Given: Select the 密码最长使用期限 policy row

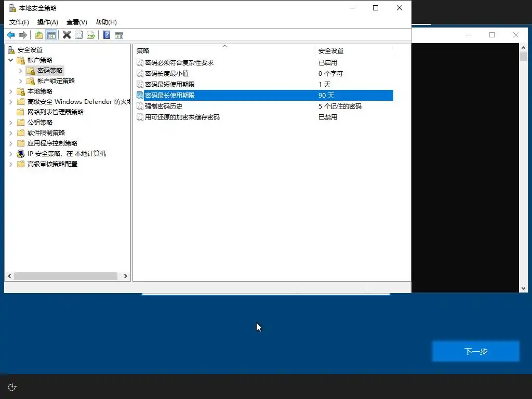Looking at the screenshot, I should 264,96.
